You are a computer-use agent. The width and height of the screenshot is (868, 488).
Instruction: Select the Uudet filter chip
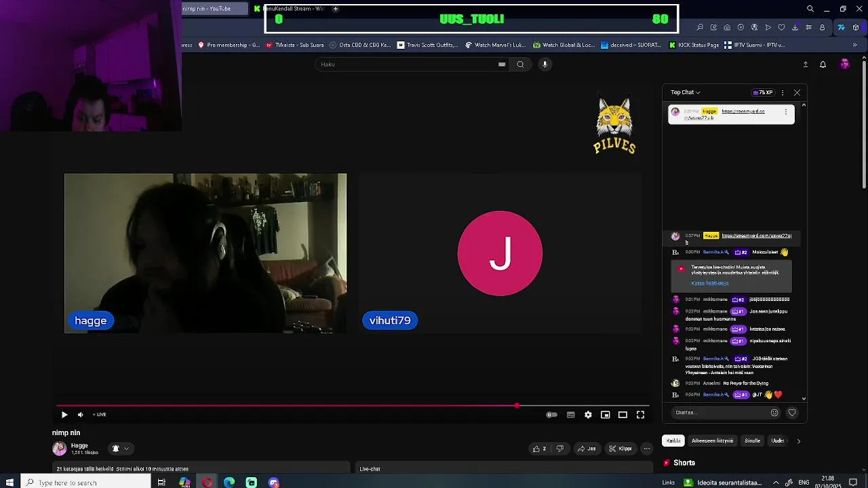[x=778, y=441]
